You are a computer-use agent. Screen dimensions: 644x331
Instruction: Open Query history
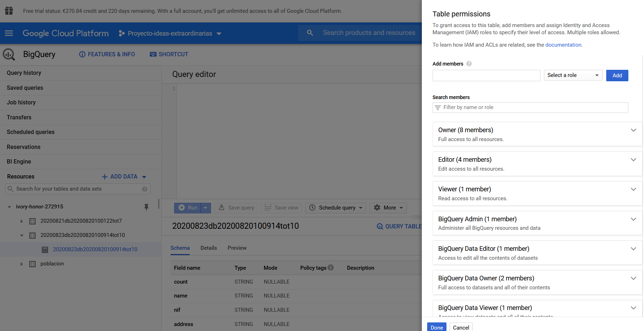point(80,73)
